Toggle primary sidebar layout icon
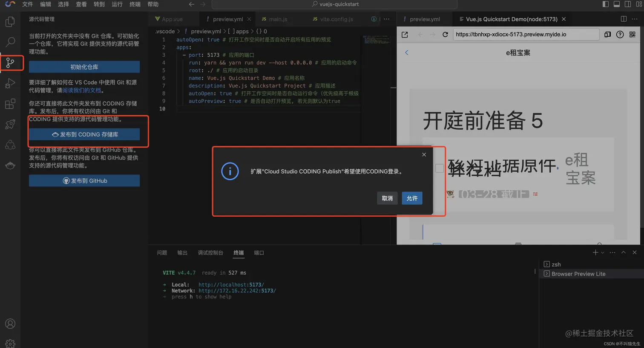 click(x=606, y=4)
